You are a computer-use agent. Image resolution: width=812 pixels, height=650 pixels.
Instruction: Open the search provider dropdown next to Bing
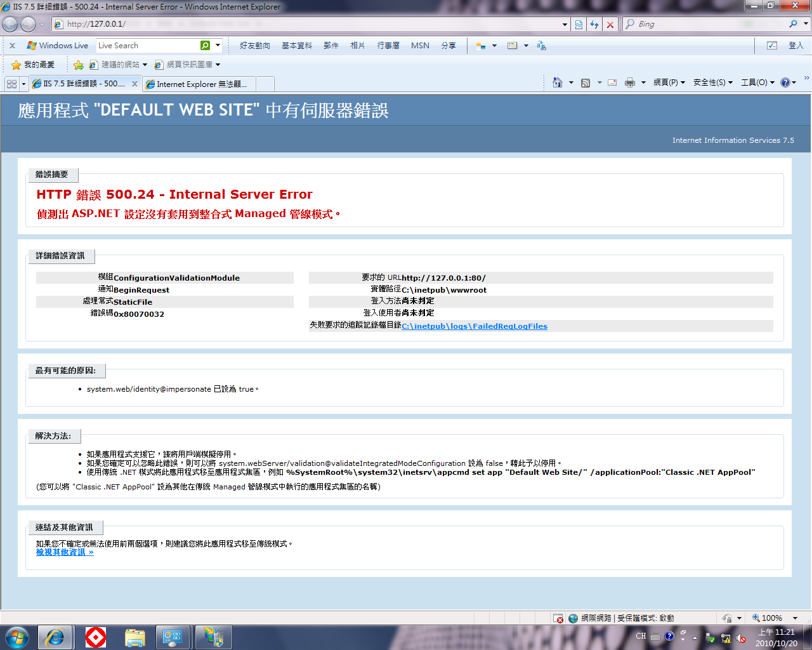(806, 24)
